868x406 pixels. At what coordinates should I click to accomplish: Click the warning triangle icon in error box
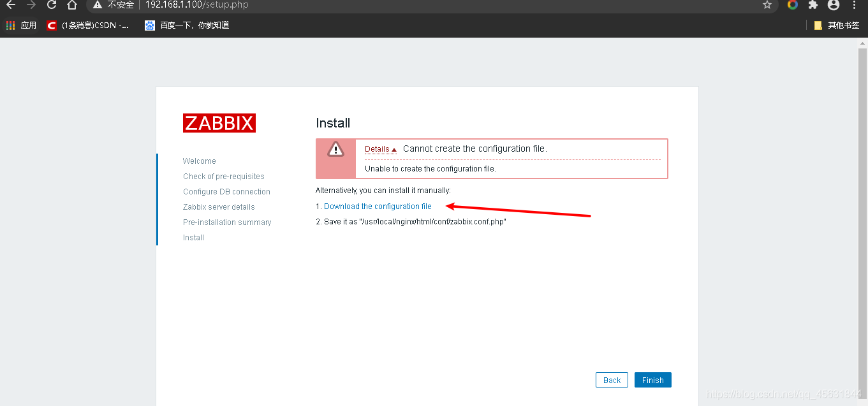(335, 149)
